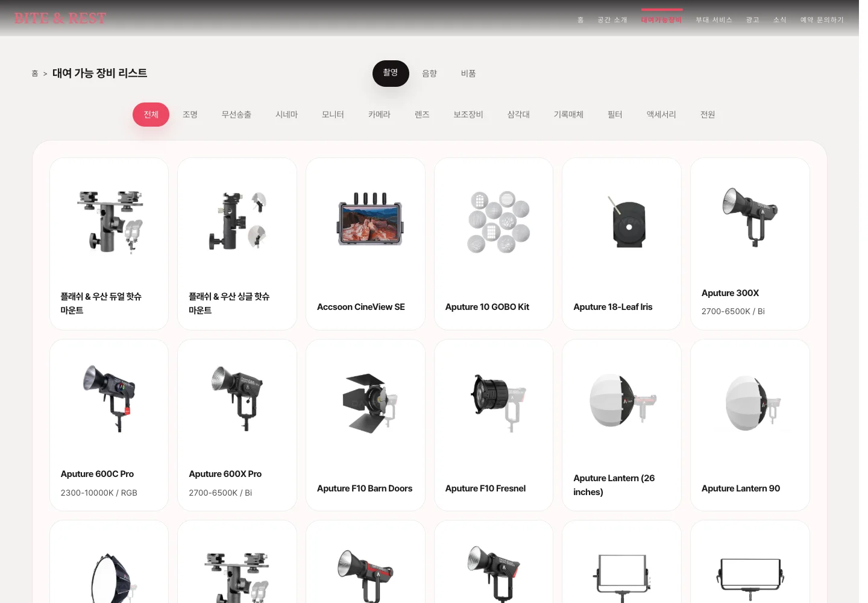
Task: Filter equipment by 렌즈
Action: [422, 115]
